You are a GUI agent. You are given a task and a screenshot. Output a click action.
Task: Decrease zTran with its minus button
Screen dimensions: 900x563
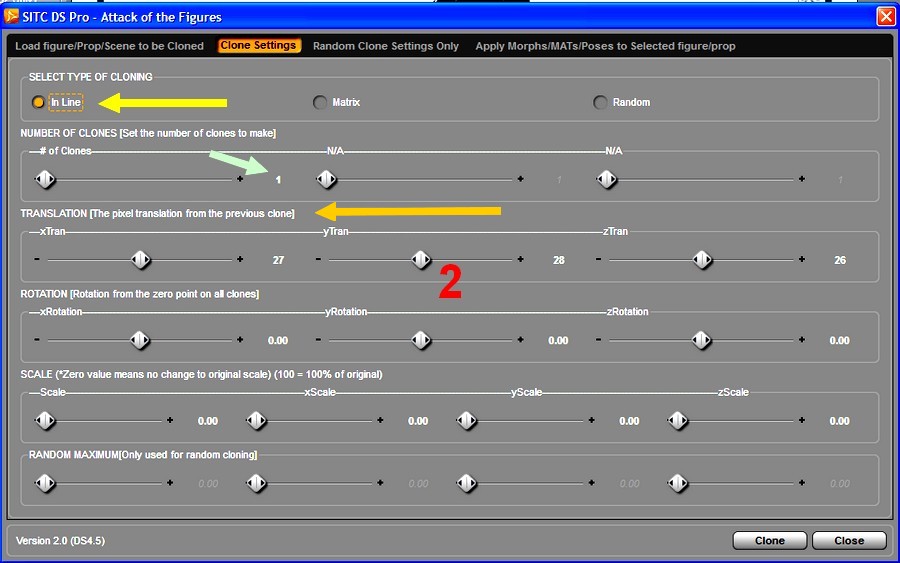click(x=598, y=259)
